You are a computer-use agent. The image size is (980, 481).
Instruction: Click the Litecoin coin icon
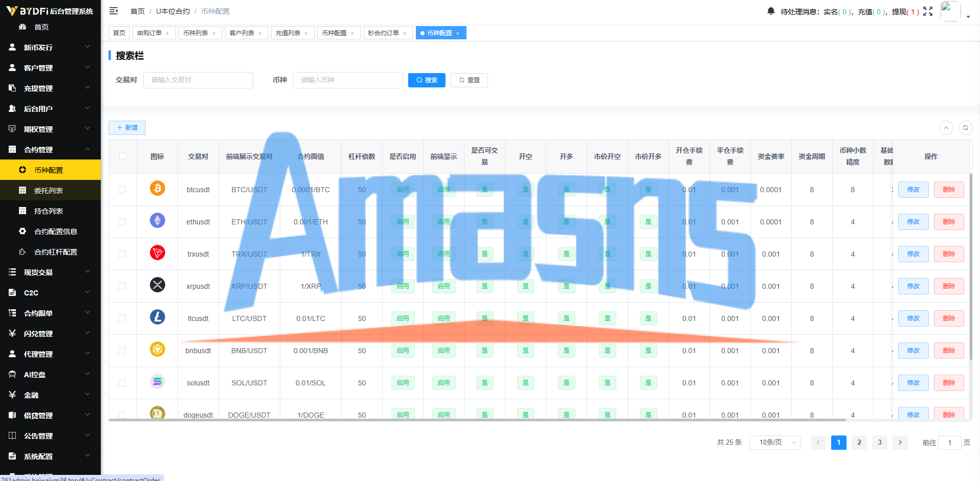point(158,317)
